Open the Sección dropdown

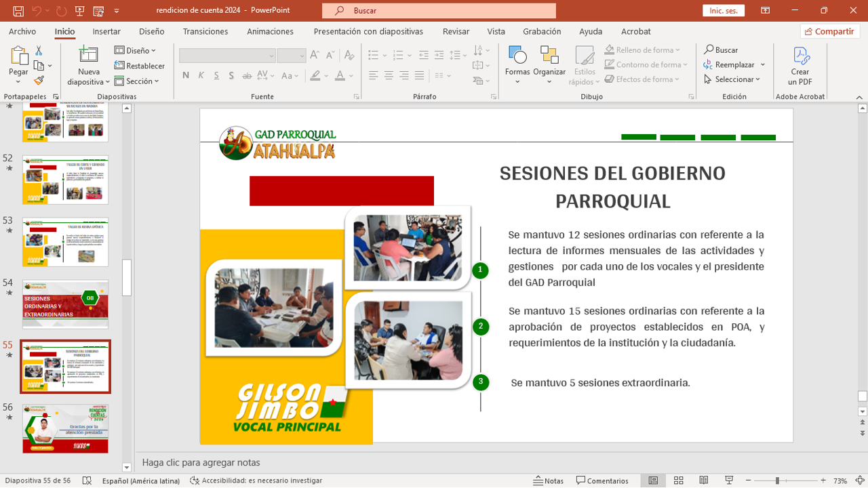[x=137, y=81]
